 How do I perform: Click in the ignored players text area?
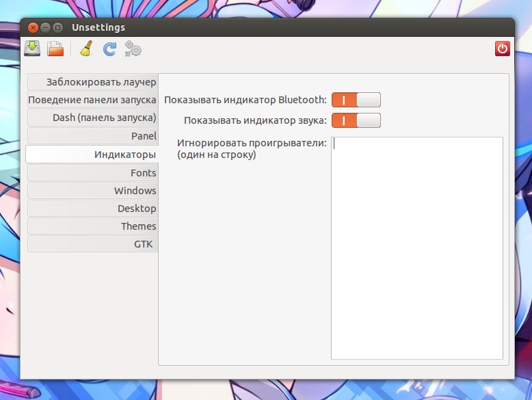click(x=417, y=248)
